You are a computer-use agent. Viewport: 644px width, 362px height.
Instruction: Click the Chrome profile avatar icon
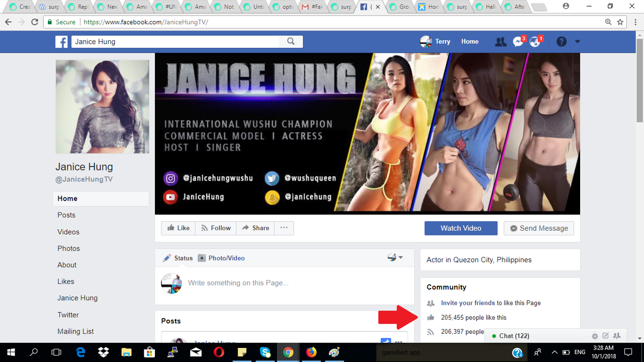pos(566,7)
